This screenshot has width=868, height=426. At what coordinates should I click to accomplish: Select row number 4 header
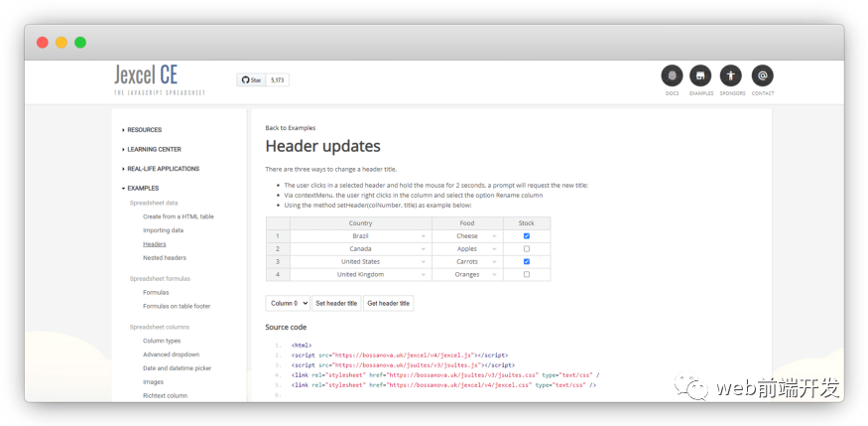coord(278,274)
